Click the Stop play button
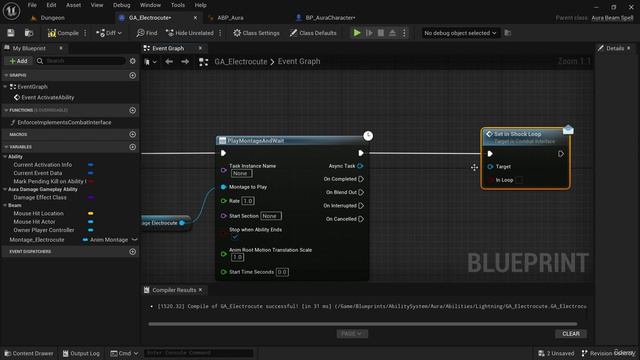Screen dimensions: 640x360 click(x=381, y=33)
